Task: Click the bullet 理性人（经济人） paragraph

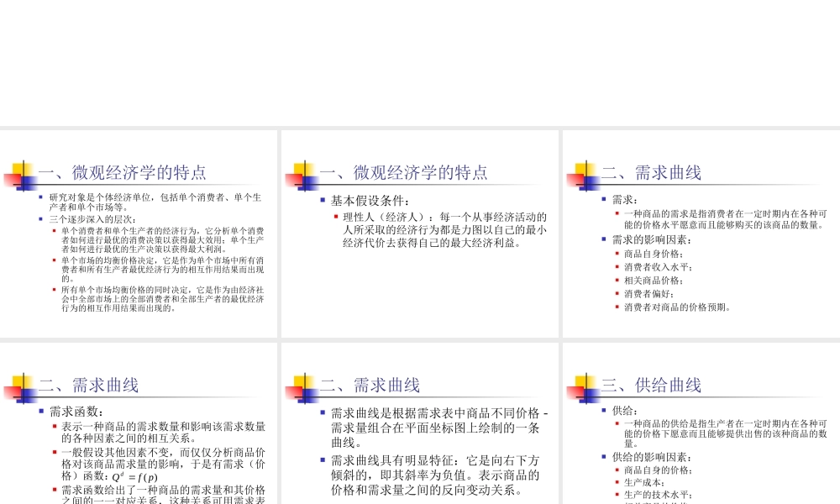Action: coord(437,227)
